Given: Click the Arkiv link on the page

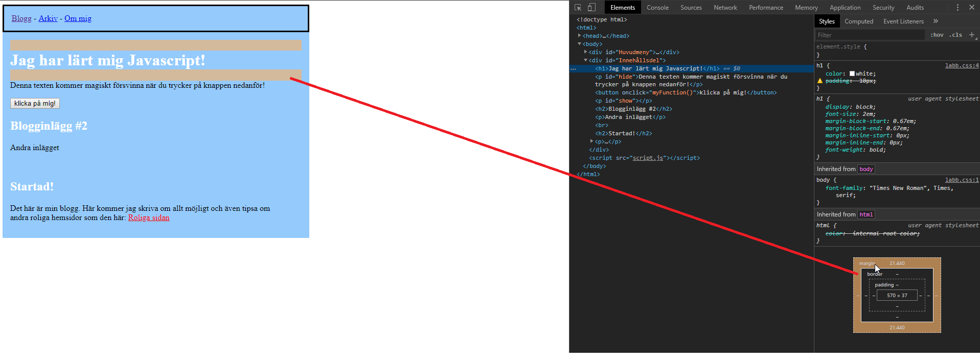Looking at the screenshot, I should pyautogui.click(x=48, y=18).
